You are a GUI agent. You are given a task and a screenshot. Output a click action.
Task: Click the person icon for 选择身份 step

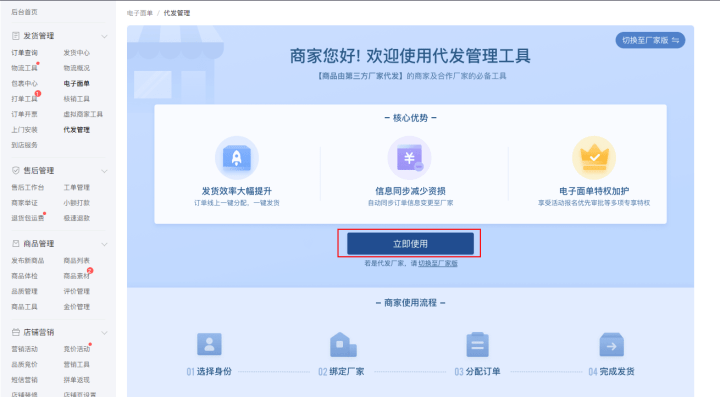tap(209, 344)
